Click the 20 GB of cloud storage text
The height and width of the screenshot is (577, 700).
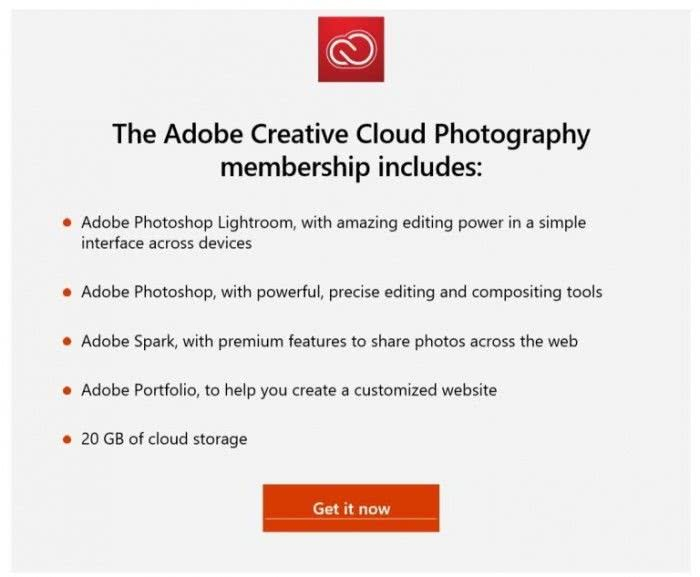164,440
